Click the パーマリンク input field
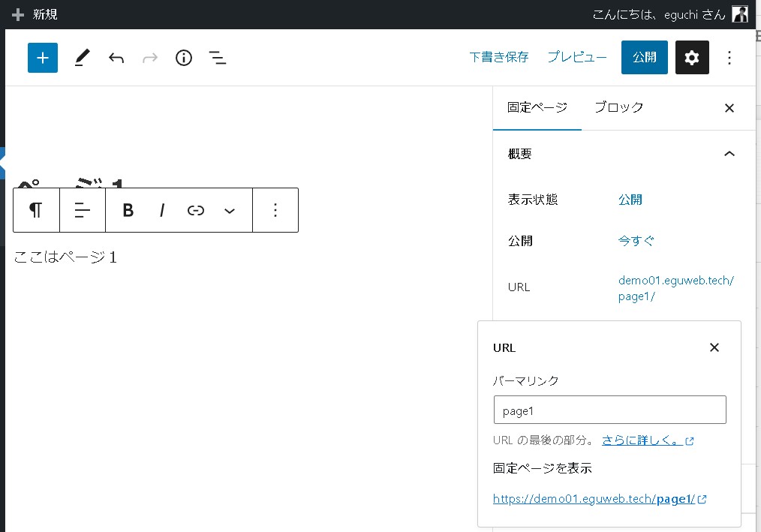The width and height of the screenshot is (761, 532). 609,410
